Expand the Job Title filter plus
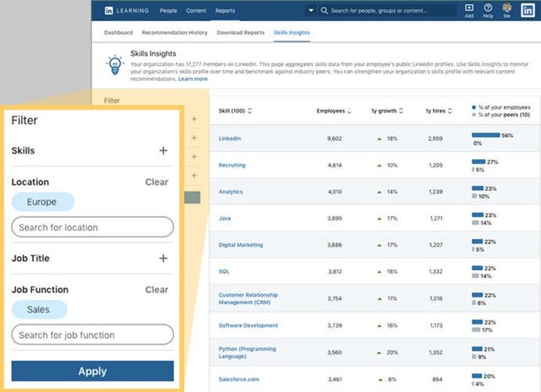This screenshot has width=541, height=392. [163, 259]
